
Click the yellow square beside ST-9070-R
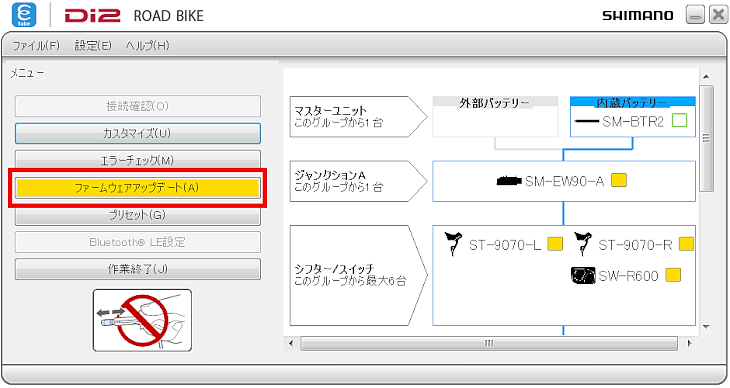pos(686,244)
